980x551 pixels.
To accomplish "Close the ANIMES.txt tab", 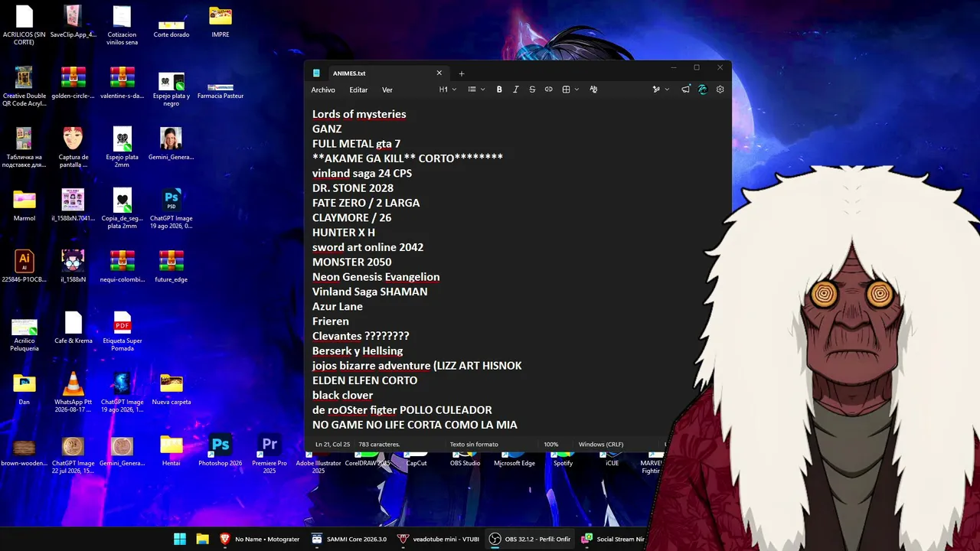I will pyautogui.click(x=439, y=73).
